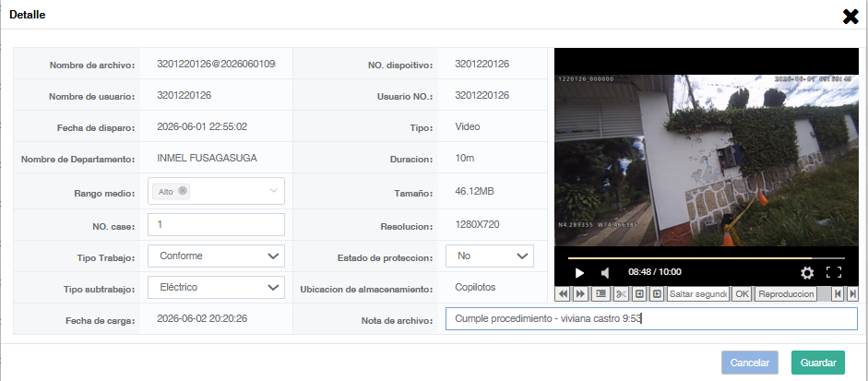The width and height of the screenshot is (868, 381).
Task: Click the Nombre de Departamento label
Action: pyautogui.click(x=78, y=160)
